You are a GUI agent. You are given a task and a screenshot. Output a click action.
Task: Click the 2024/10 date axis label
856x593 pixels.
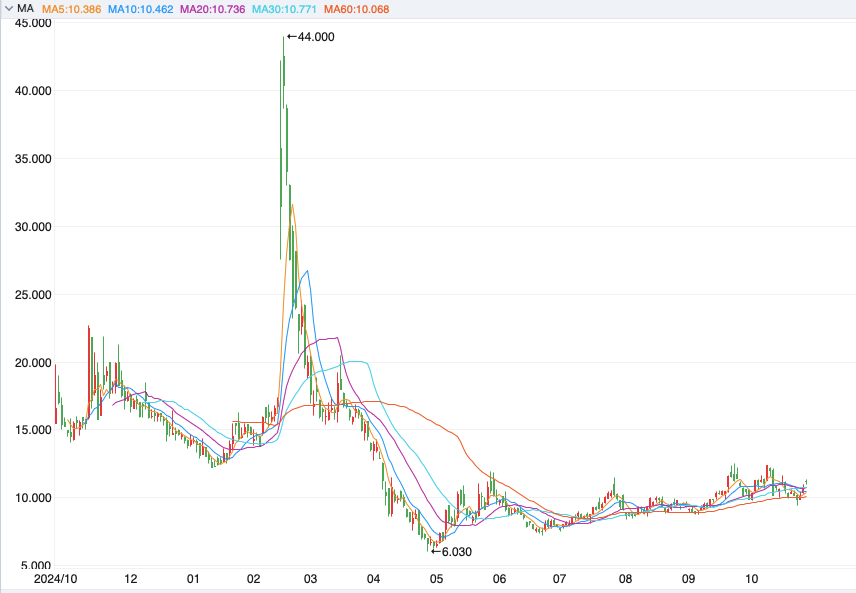point(55,579)
